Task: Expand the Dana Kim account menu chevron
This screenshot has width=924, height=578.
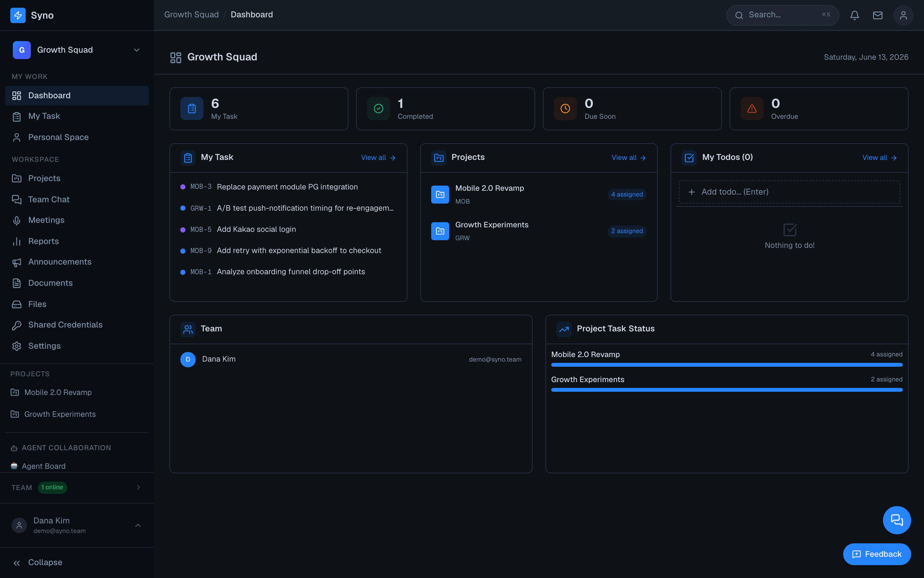Action: pyautogui.click(x=138, y=526)
